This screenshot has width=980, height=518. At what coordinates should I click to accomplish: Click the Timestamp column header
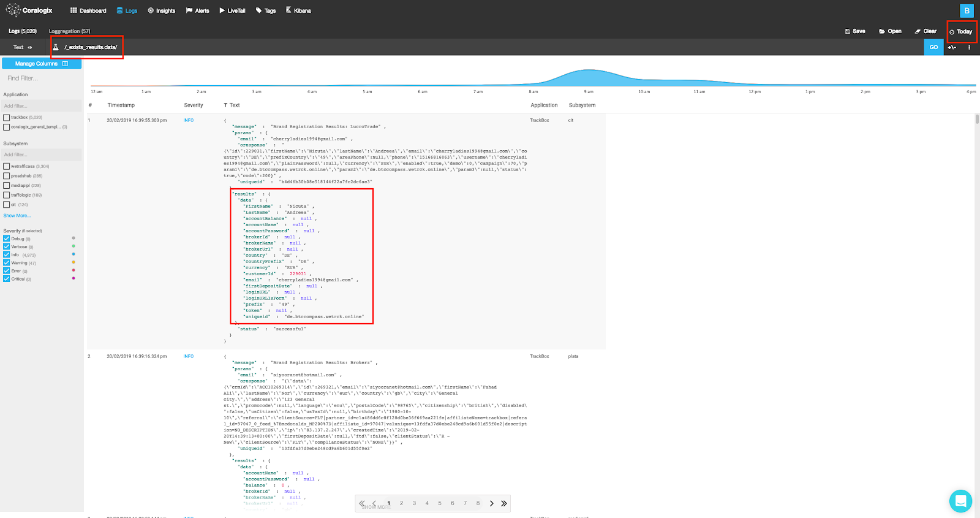[x=121, y=105]
